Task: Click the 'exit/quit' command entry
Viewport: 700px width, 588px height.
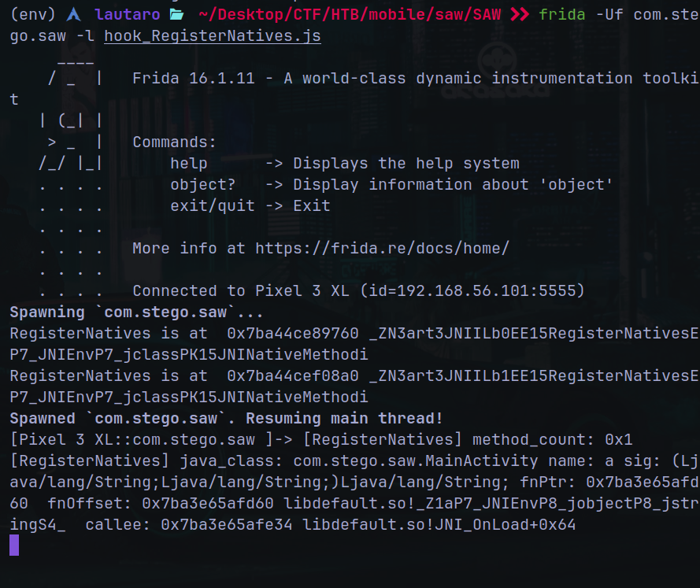Action: point(213,206)
